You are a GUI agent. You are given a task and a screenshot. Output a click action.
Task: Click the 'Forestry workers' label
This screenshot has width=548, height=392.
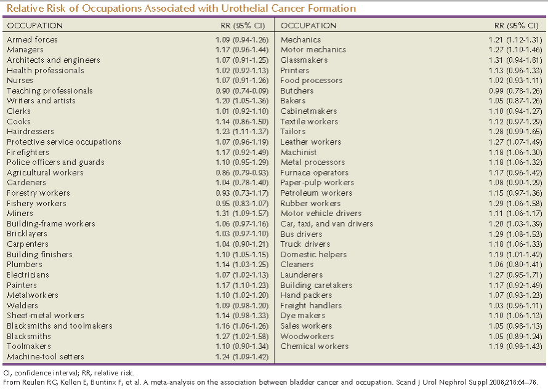(x=38, y=193)
